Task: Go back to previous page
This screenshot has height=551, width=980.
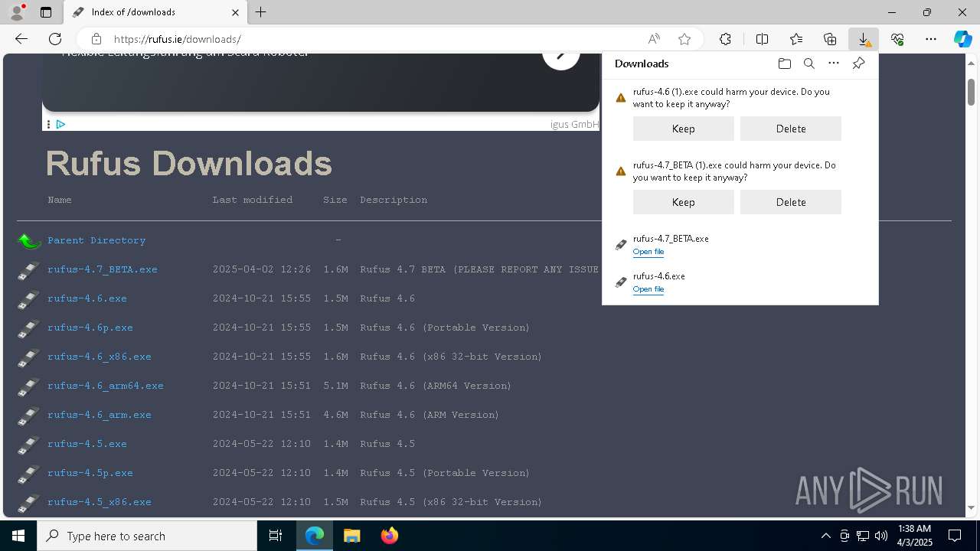Action: (21, 39)
